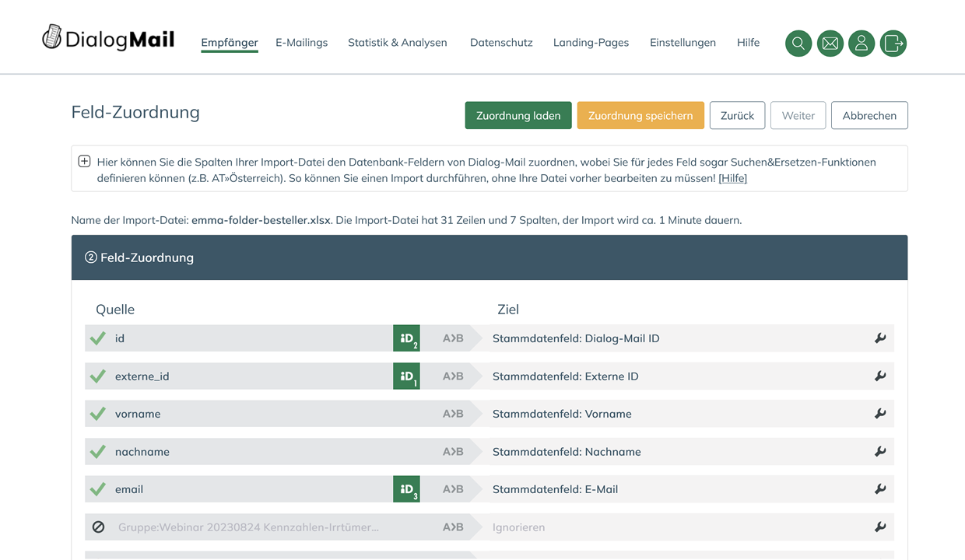Viewport: 965px width, 560px height.
Task: Toggle the green checkmark on externe_id row
Action: (98, 376)
